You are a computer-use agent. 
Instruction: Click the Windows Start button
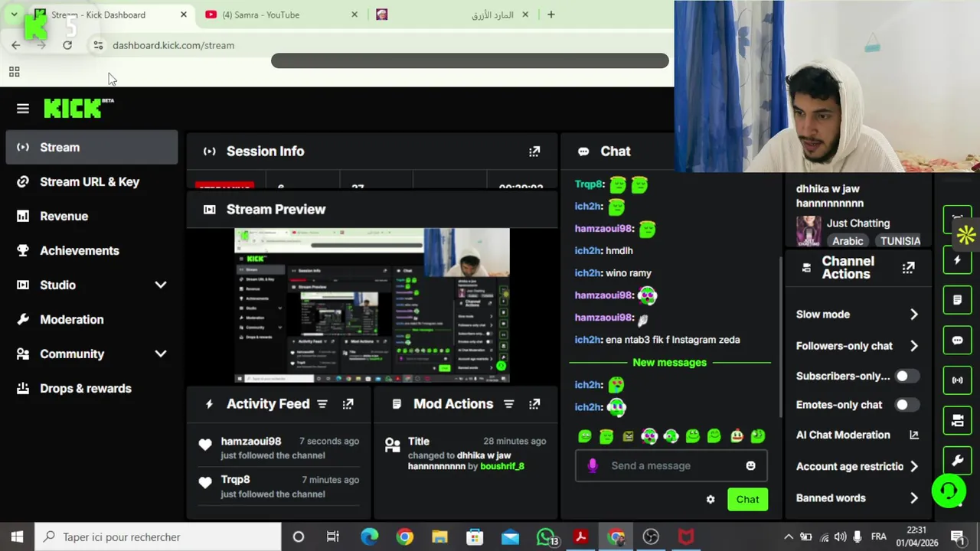point(17,537)
